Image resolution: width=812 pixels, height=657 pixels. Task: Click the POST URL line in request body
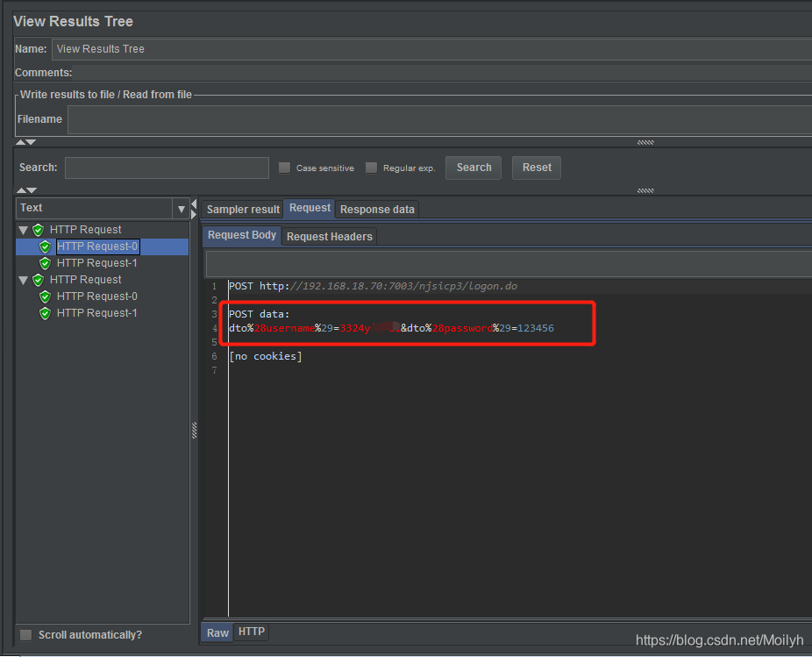[x=373, y=286]
